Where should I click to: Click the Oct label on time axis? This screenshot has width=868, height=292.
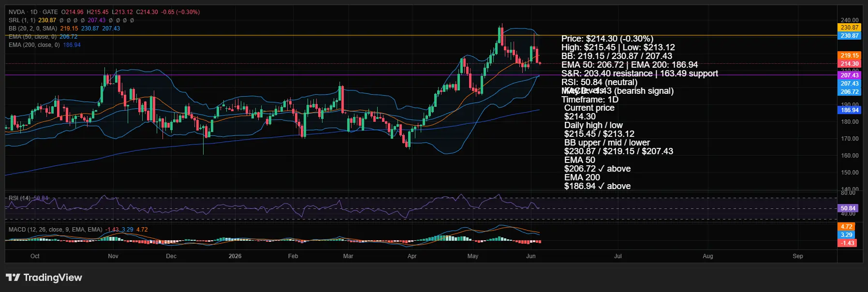(35, 256)
